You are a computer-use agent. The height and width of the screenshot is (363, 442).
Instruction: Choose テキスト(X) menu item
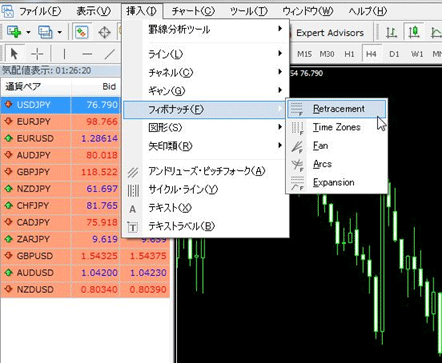coord(206,208)
